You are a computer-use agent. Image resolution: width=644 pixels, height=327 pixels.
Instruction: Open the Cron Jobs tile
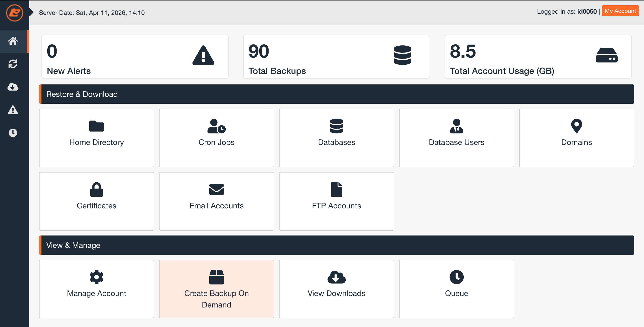click(217, 138)
